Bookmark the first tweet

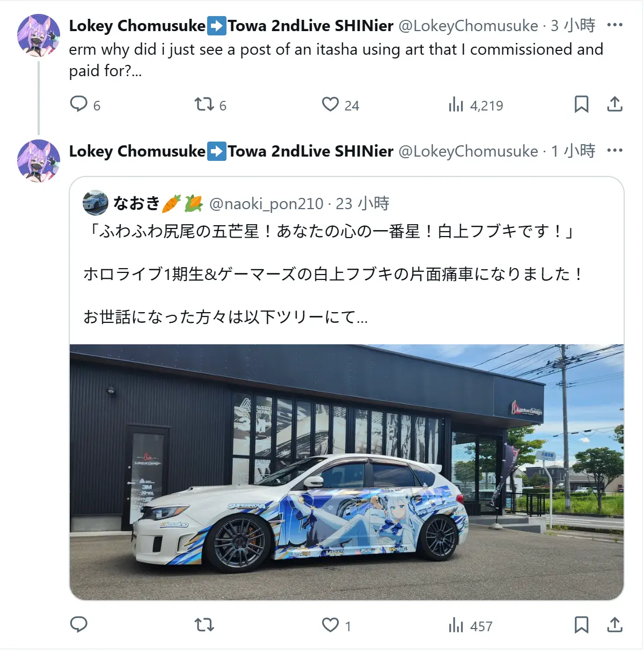581,104
